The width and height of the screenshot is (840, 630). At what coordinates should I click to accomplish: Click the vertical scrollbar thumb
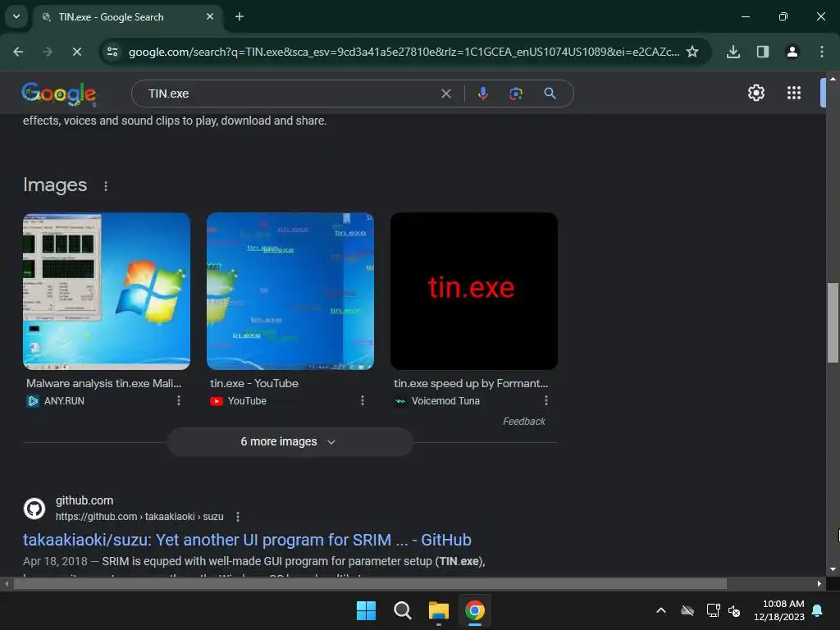833,323
